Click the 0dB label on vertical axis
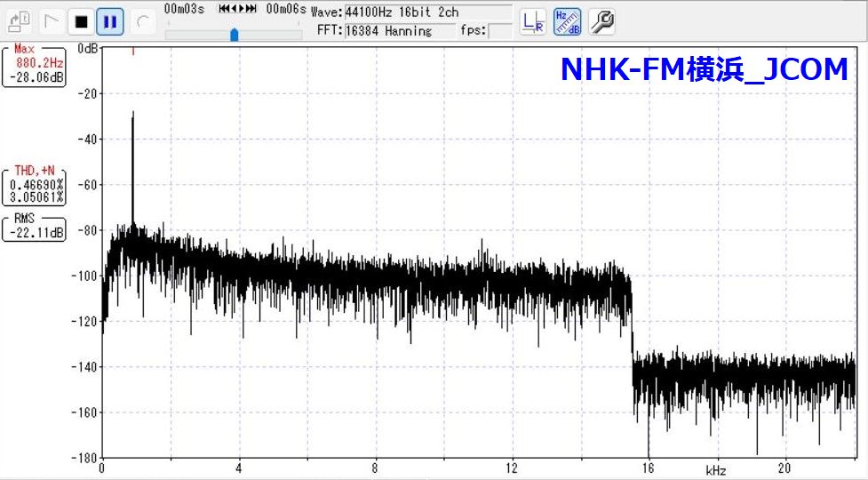This screenshot has height=480, width=868. 87,48
